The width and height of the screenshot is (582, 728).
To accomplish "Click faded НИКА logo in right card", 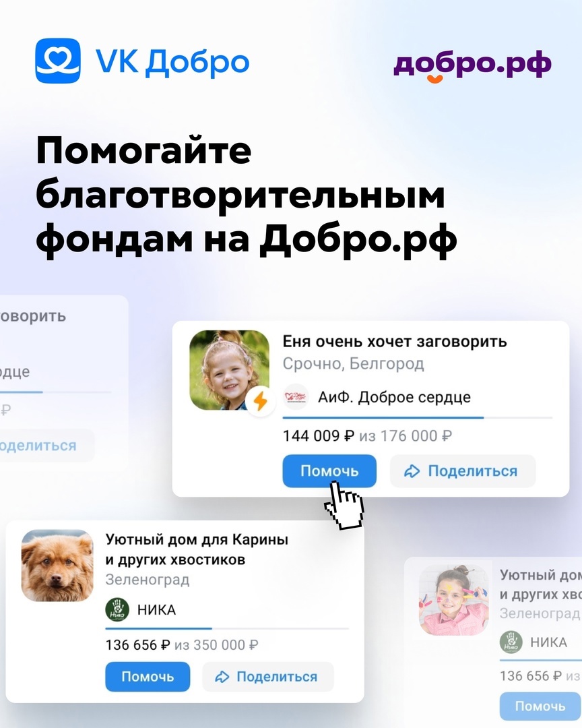I will coord(511,642).
